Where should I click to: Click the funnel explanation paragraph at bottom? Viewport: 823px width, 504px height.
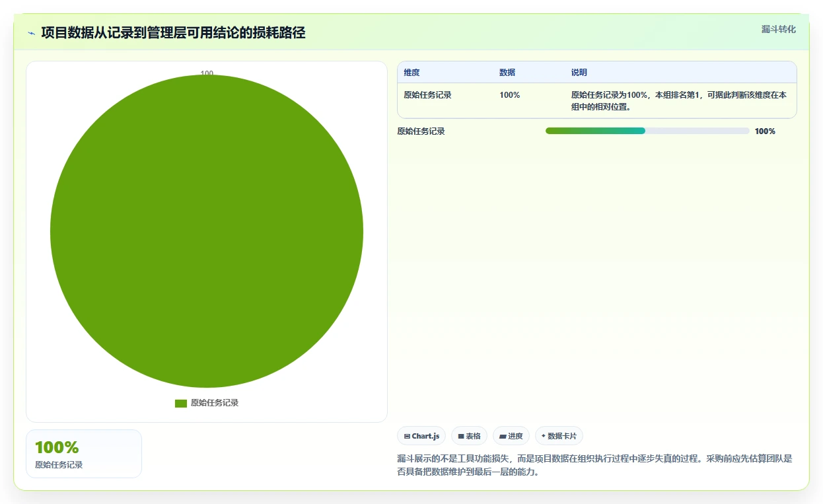[x=594, y=465]
